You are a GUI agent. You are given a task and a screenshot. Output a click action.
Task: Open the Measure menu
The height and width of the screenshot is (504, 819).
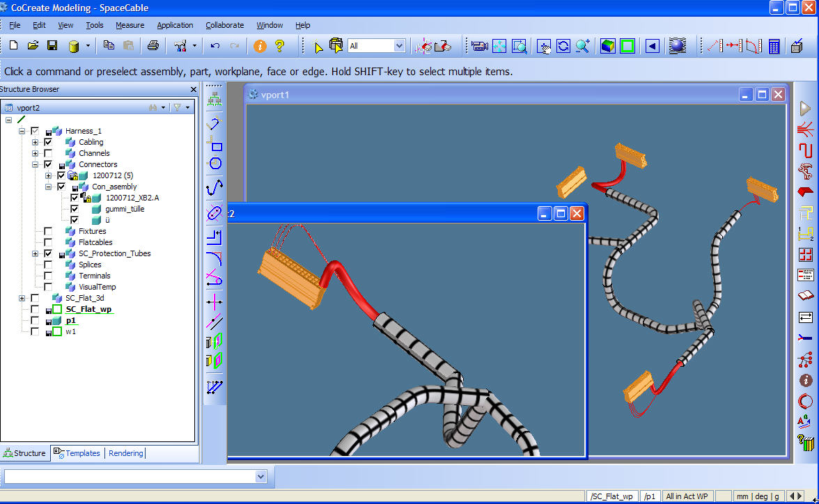coord(130,25)
